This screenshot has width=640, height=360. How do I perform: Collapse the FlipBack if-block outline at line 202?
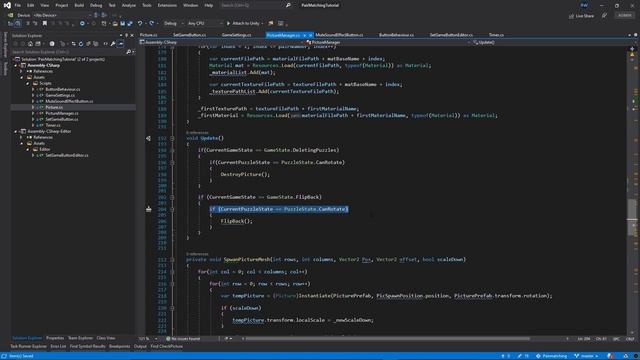(x=172, y=197)
